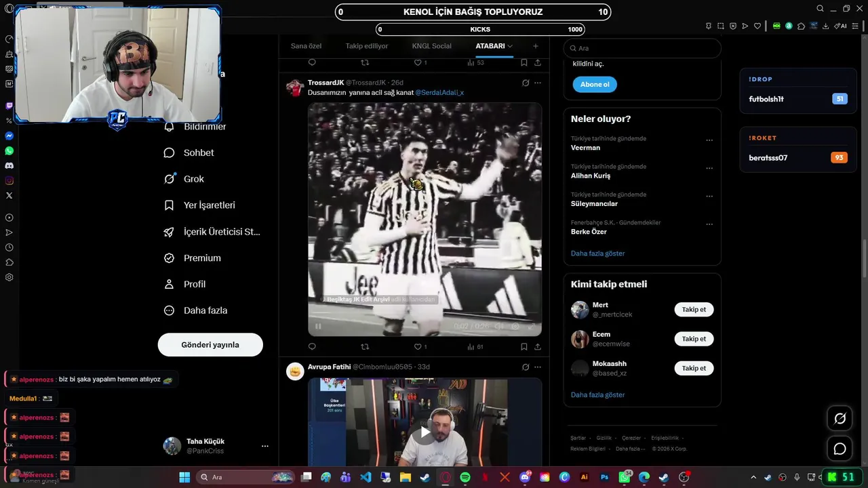This screenshot has height=488, width=868.
Task: Open more options for TrossardJK post
Action: point(538,83)
